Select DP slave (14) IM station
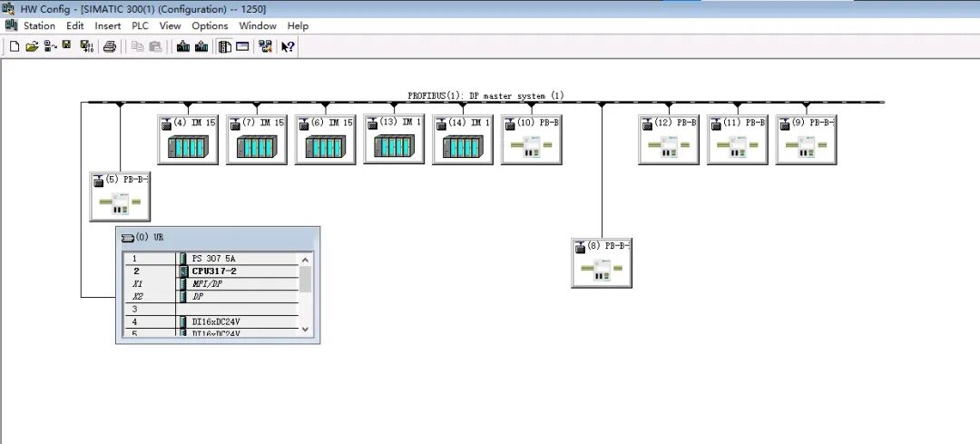This screenshot has height=444, width=980. coord(463,140)
